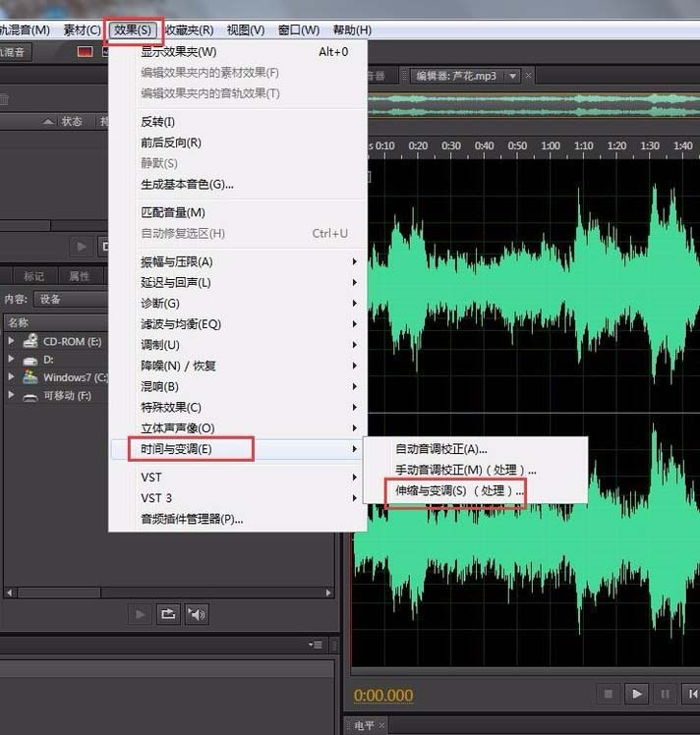Switch to the 标记 tab

point(34,276)
